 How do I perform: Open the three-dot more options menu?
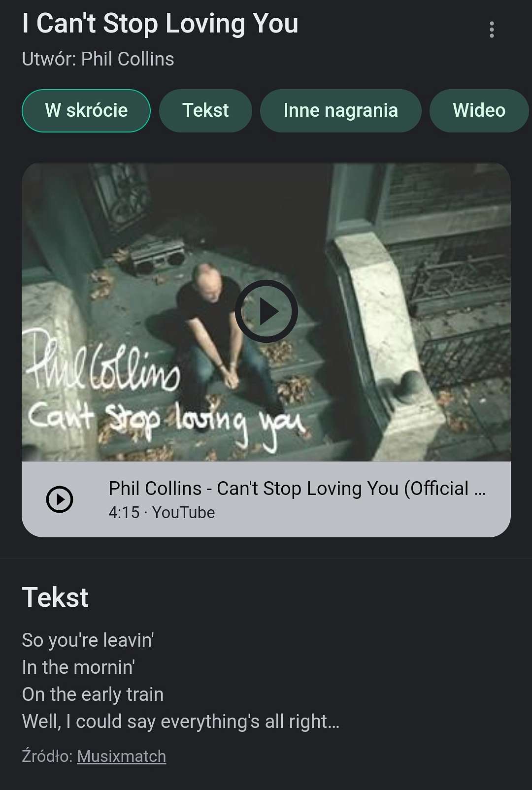(492, 30)
